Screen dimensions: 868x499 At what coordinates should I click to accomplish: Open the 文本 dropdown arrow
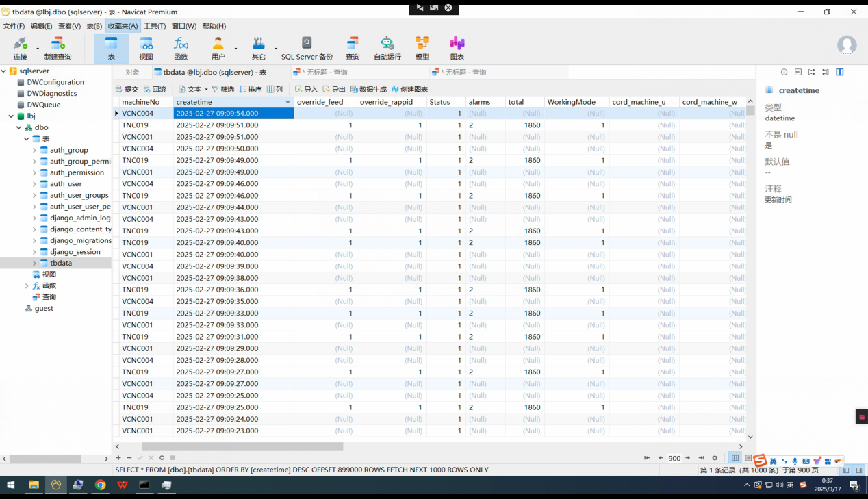pyautogui.click(x=206, y=90)
